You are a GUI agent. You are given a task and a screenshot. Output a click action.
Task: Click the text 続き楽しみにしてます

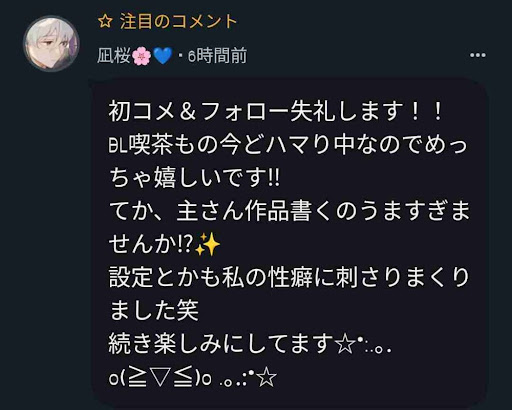(x=221, y=344)
